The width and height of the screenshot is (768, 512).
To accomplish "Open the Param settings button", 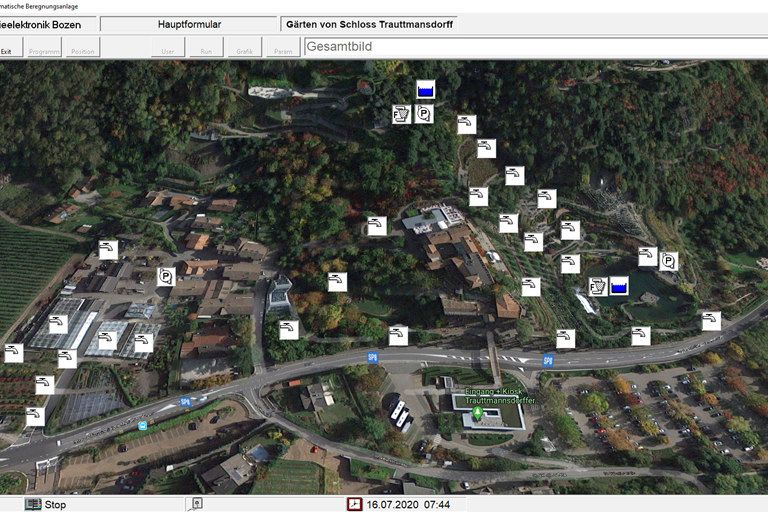I will point(283,50).
